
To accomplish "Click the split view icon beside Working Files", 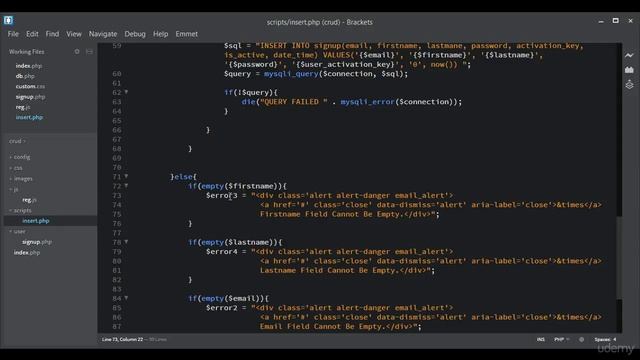I will click(89, 52).
